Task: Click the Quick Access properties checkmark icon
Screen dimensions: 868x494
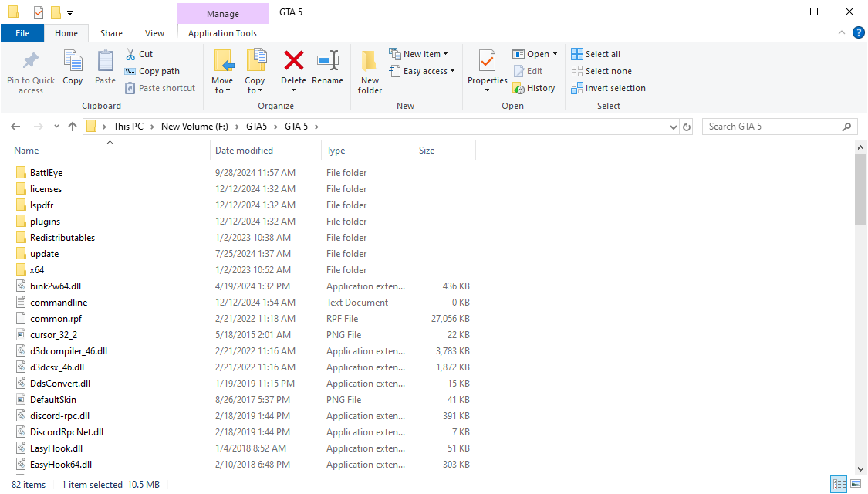Action: tap(39, 12)
